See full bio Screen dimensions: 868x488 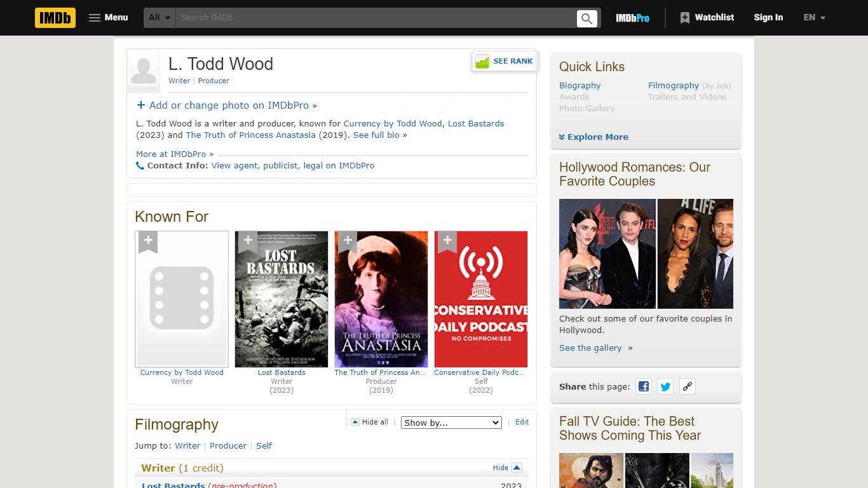click(x=376, y=135)
